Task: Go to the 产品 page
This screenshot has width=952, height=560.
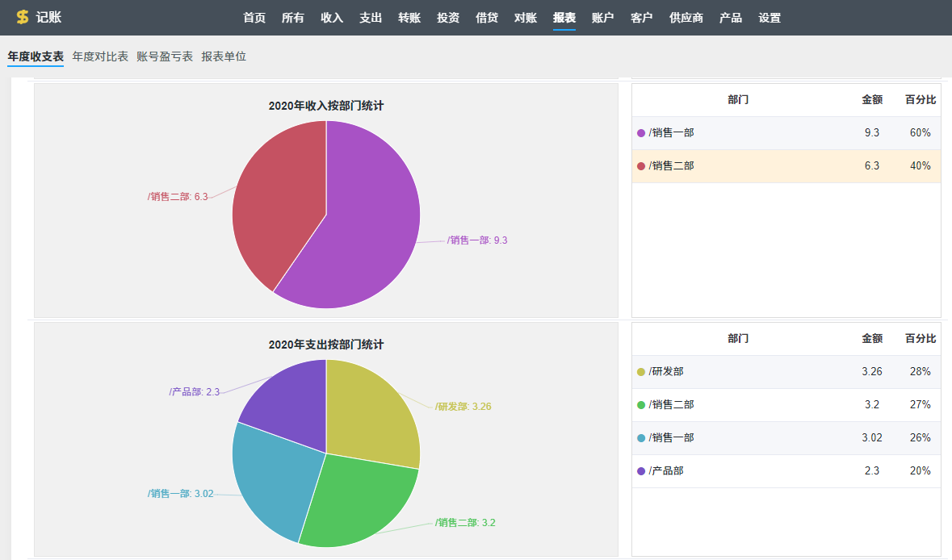Action: pyautogui.click(x=731, y=19)
